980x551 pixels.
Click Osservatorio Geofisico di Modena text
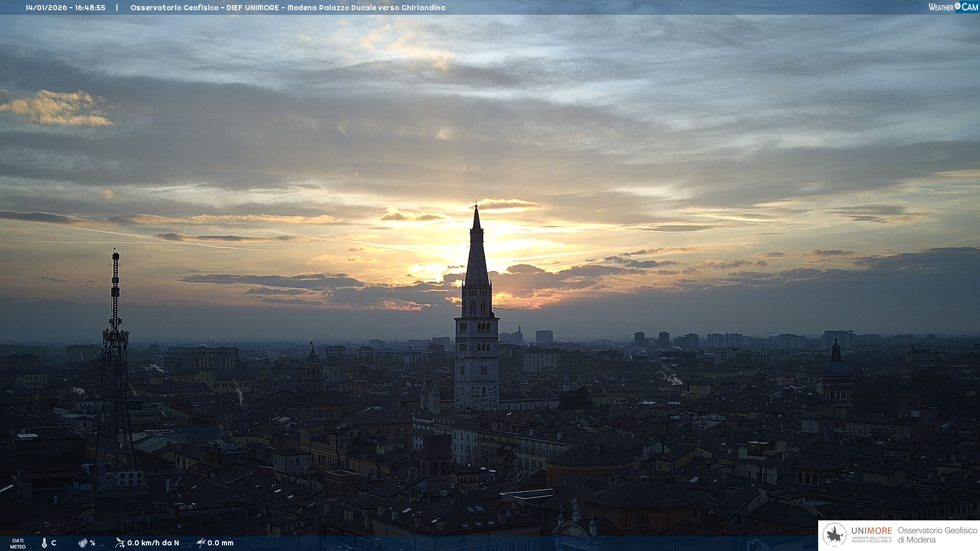click(937, 535)
